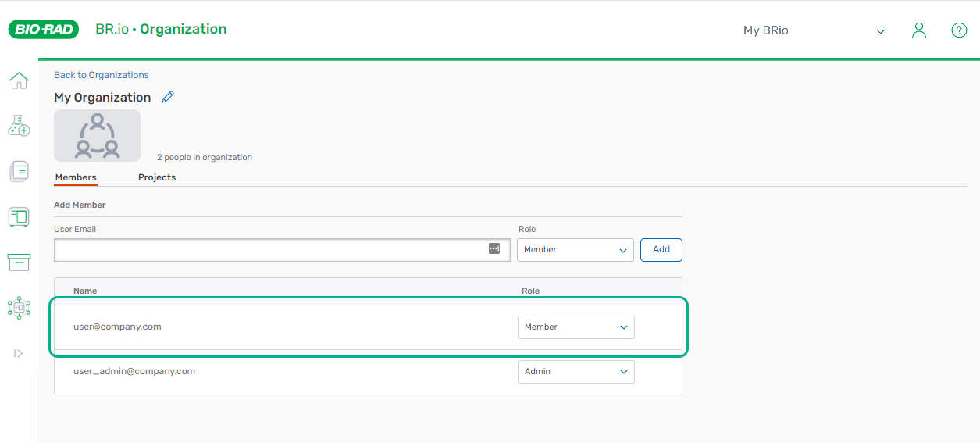Click the organization network icon in sidebar
Viewport: 980px width, 443px height.
click(x=19, y=308)
